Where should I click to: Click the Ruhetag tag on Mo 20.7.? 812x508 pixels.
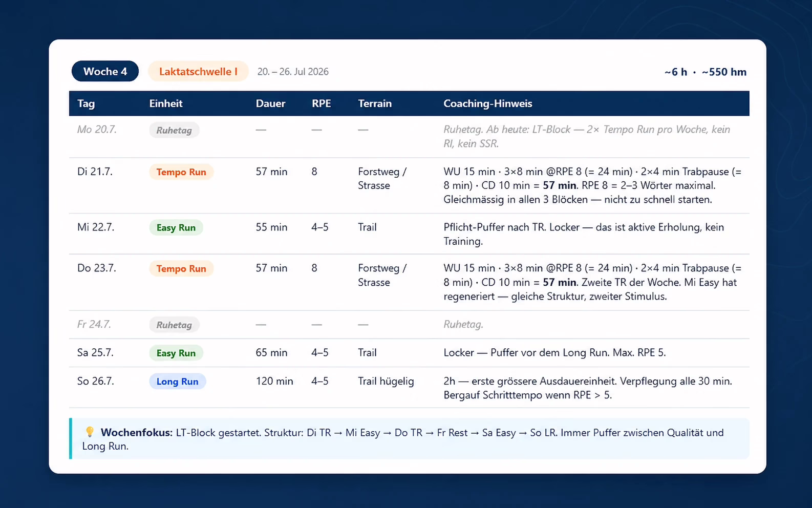[x=174, y=130]
